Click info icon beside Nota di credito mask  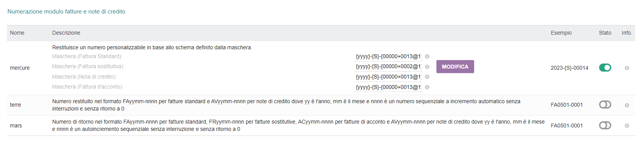[x=427, y=77]
